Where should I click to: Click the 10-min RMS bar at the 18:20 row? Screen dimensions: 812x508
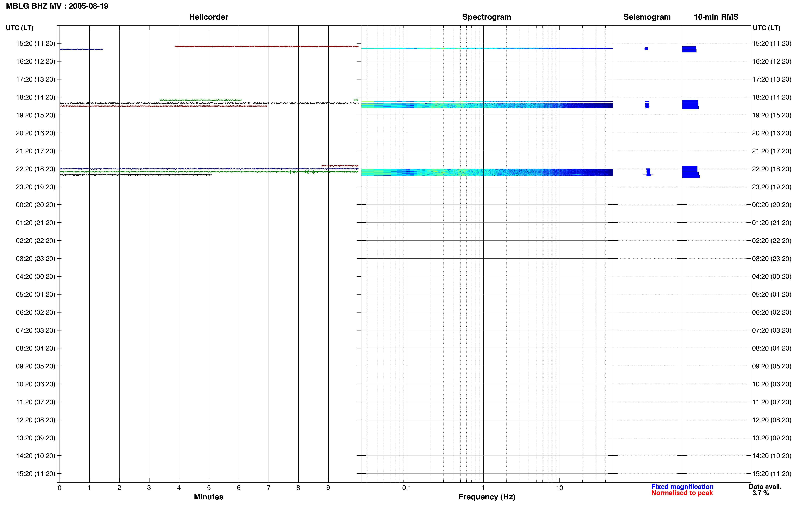coord(690,105)
